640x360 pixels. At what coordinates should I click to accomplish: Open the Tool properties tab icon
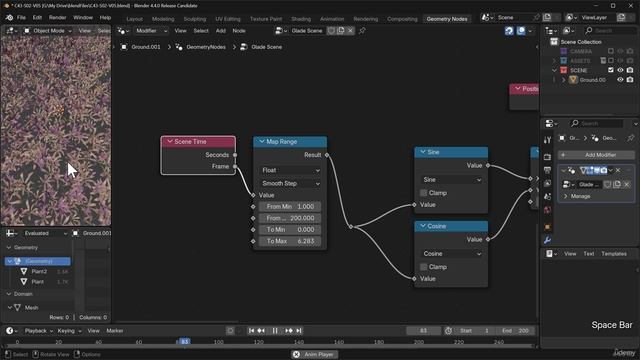pos(547,140)
